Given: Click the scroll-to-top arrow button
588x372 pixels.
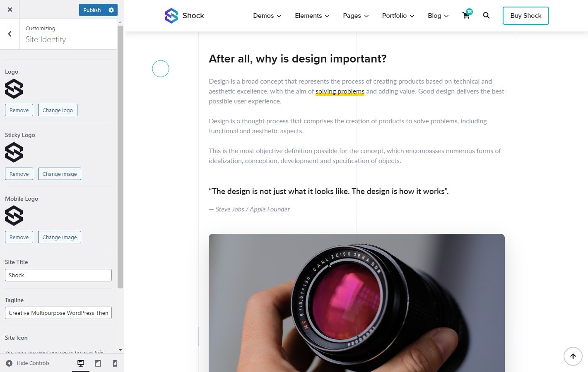Looking at the screenshot, I should (573, 356).
